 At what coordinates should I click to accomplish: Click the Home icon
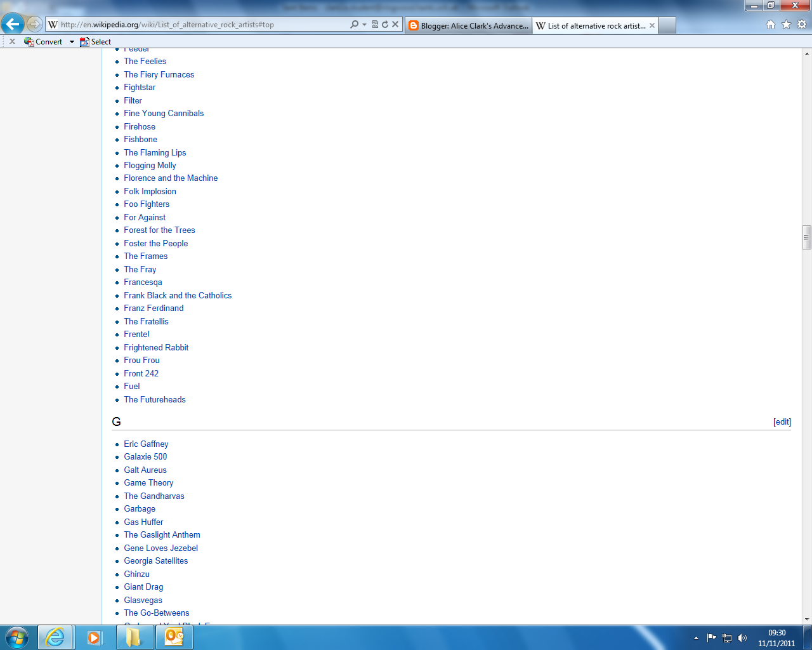click(x=771, y=24)
